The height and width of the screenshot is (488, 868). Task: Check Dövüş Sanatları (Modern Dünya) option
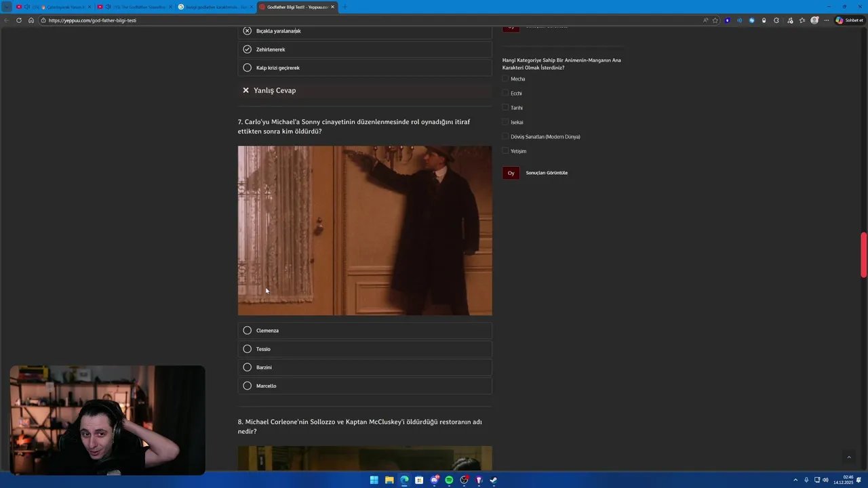(x=505, y=136)
